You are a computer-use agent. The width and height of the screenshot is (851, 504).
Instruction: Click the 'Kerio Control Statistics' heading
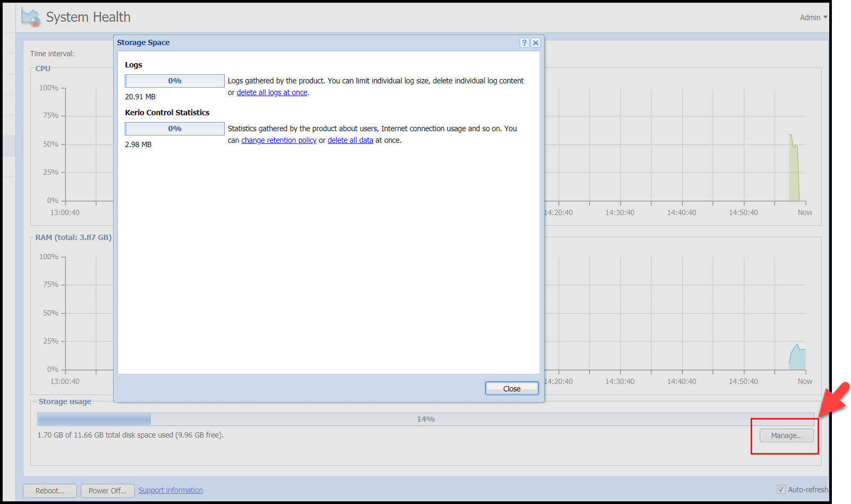[167, 113]
